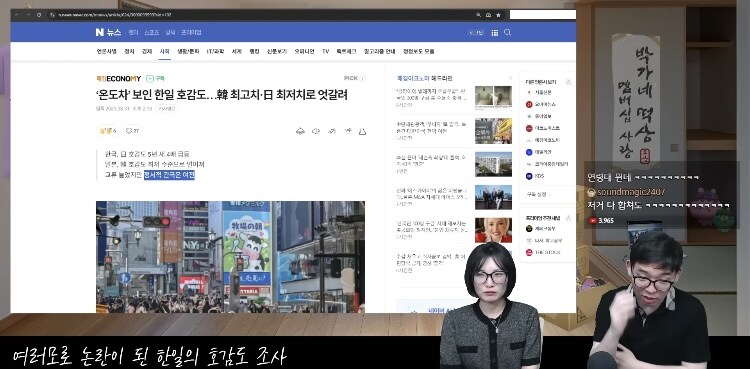Select the 경제 tab
This screenshot has height=369, width=750.
click(147, 51)
